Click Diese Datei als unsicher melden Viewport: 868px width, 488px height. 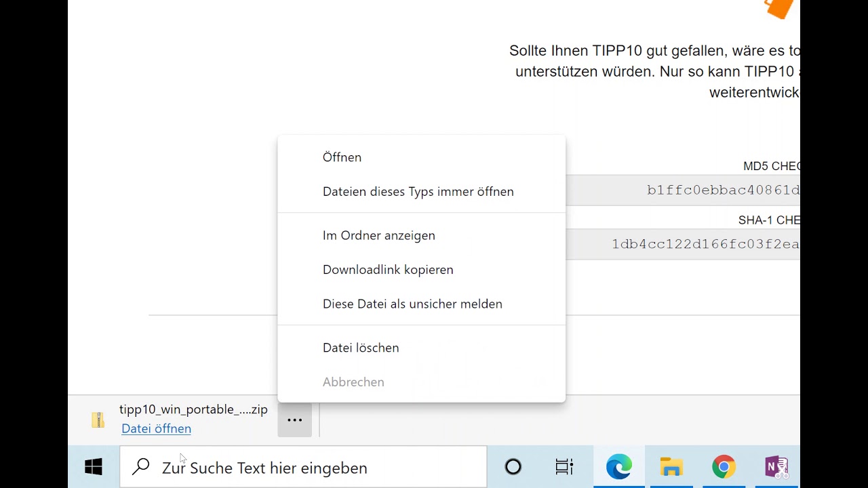coord(421,304)
